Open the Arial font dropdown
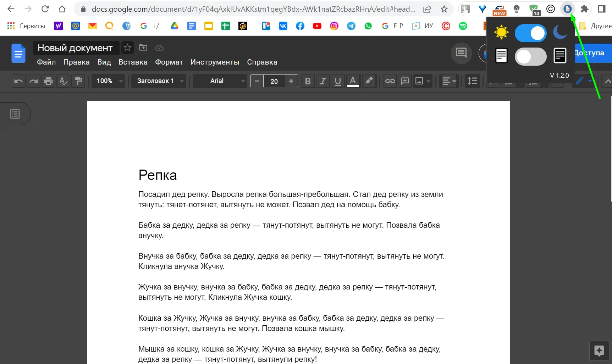The height and width of the screenshot is (364, 612). pyautogui.click(x=220, y=81)
